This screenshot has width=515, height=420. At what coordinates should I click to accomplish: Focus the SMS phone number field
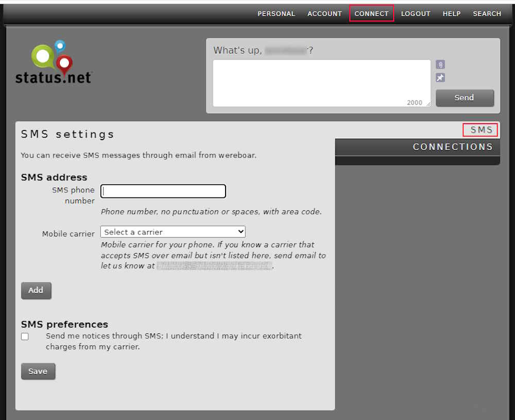pos(163,191)
